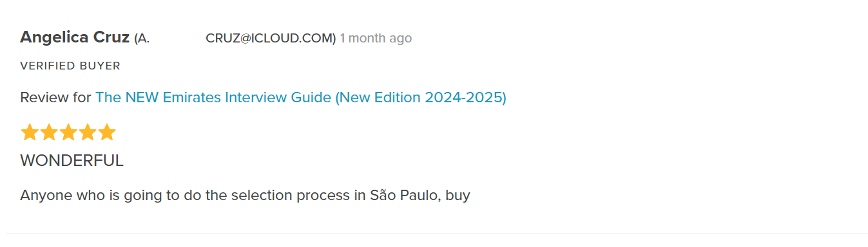Select the fourth rating star
Image resolution: width=868 pixels, height=247 pixels.
[x=88, y=133]
